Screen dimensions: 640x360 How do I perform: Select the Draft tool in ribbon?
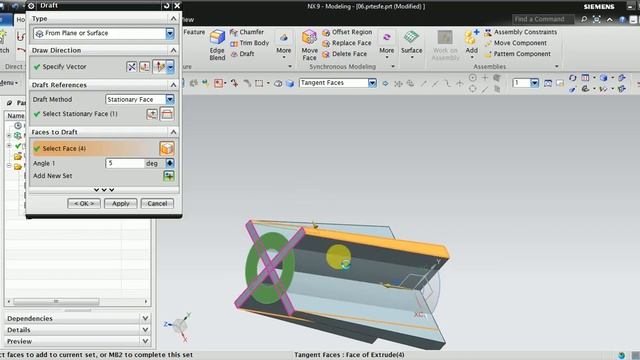pyautogui.click(x=242, y=54)
